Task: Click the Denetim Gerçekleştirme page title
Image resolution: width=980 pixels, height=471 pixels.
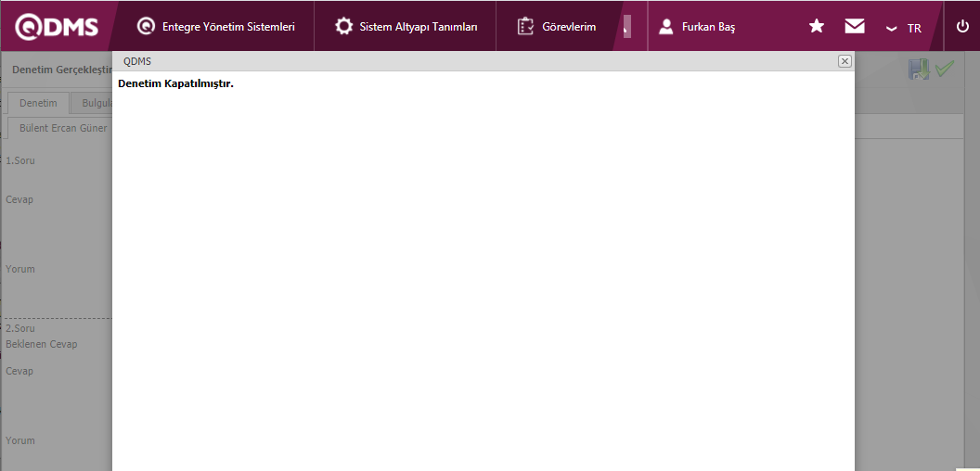Action: pyautogui.click(x=62, y=70)
